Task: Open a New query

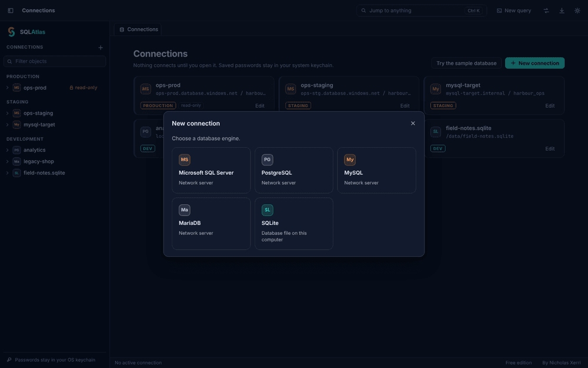Action: pyautogui.click(x=514, y=11)
